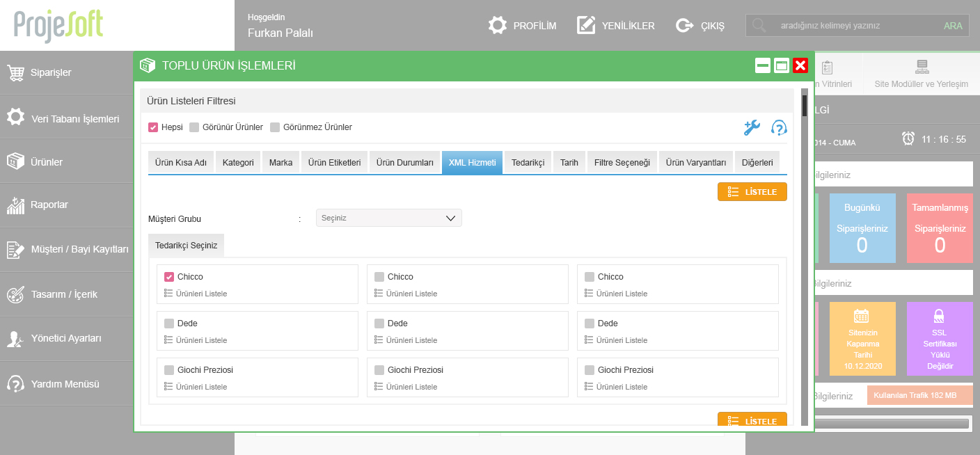
Task: Click the Raporlar chart icon in sidebar
Action: (x=15, y=205)
